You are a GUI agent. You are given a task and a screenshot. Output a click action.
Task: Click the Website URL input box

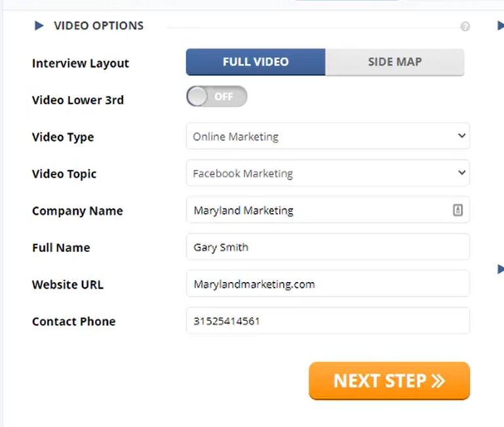(x=328, y=284)
